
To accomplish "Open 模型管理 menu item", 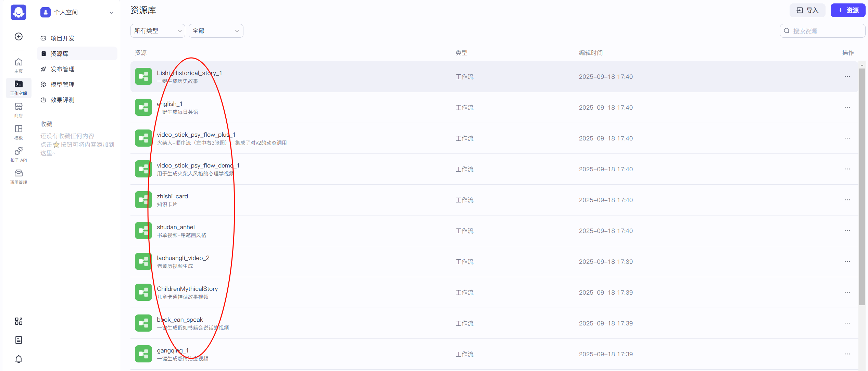I will (x=62, y=85).
